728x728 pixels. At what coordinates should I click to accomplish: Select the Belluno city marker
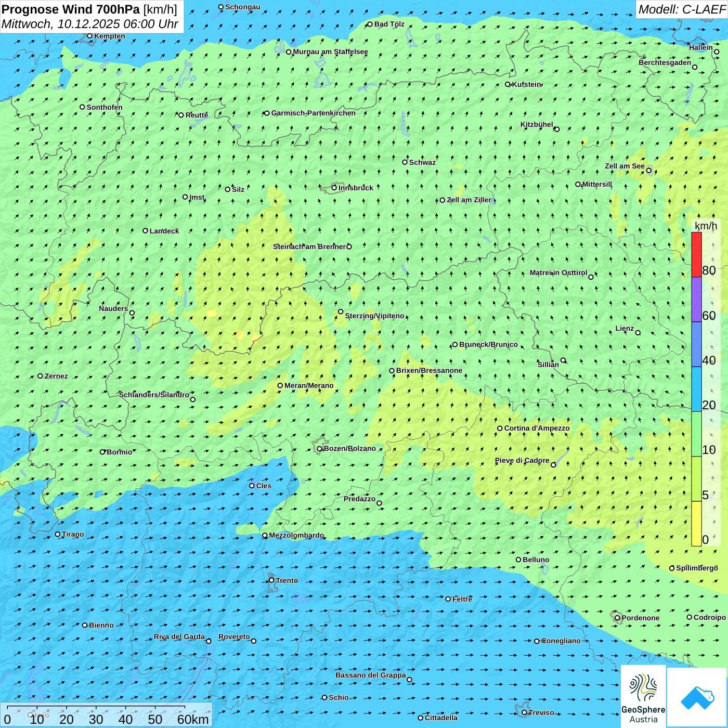pyautogui.click(x=518, y=560)
